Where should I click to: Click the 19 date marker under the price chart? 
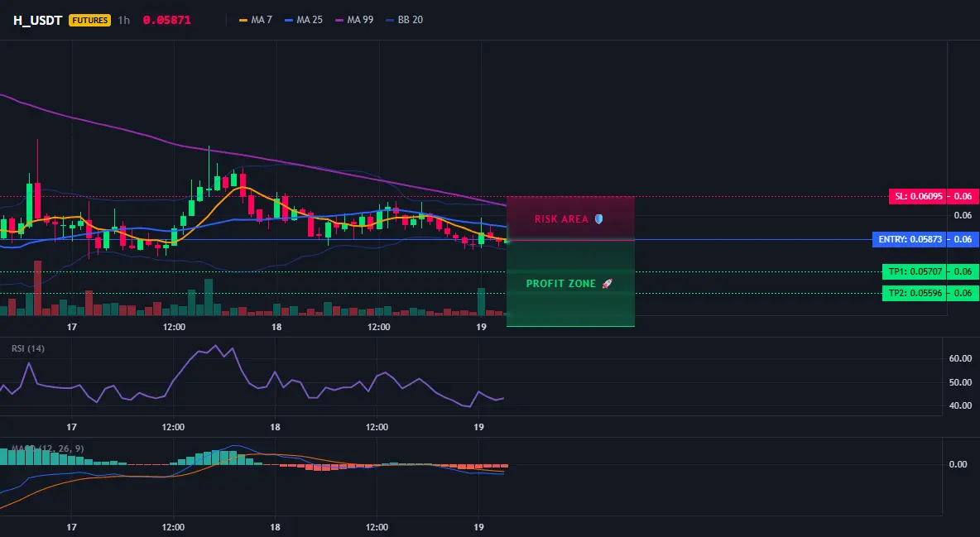[481, 327]
